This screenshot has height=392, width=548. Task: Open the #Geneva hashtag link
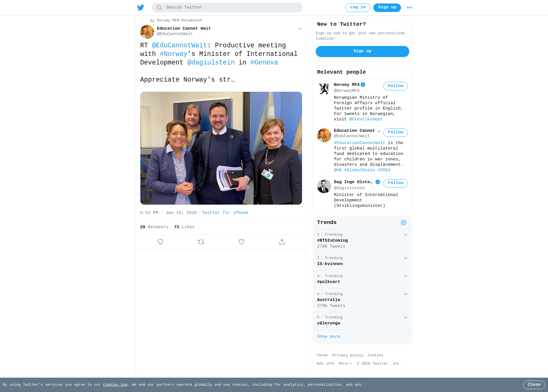click(264, 62)
